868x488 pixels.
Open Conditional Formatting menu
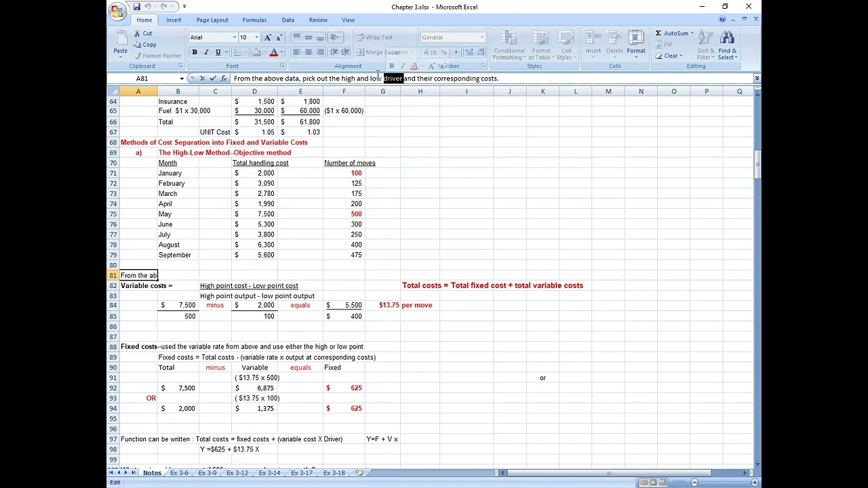[509, 45]
